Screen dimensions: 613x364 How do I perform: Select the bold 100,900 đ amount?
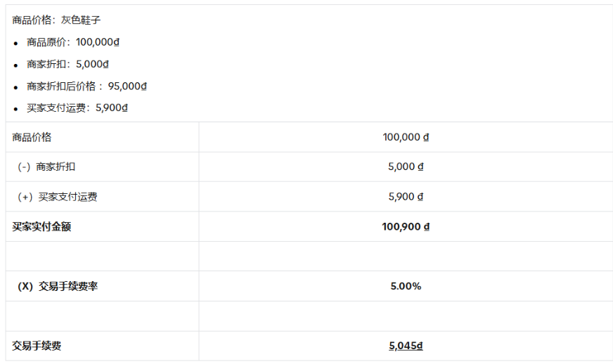coord(406,227)
